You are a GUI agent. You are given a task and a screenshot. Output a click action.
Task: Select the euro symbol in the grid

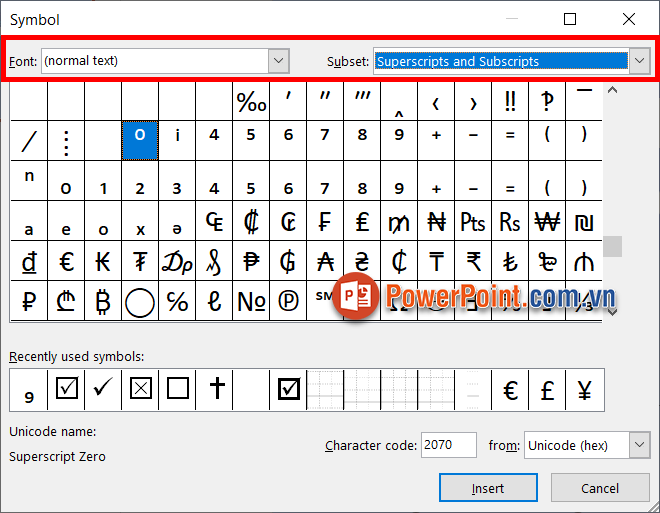(66, 260)
